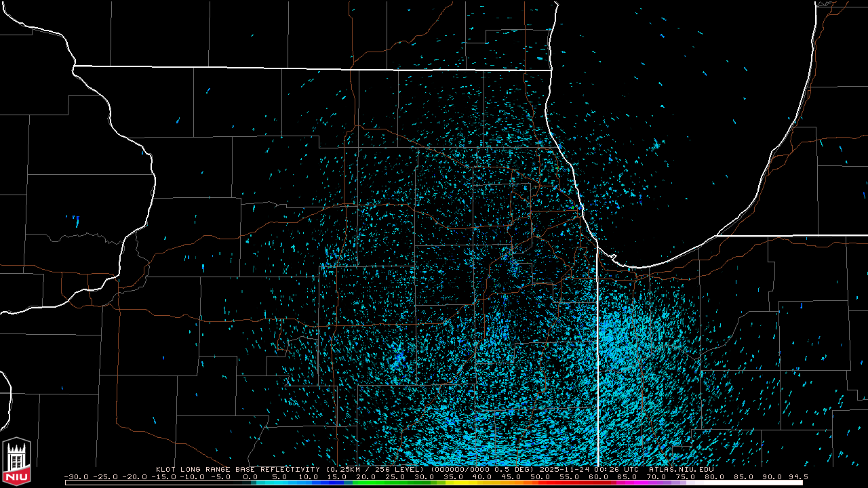The height and width of the screenshot is (488, 868).
Task: Click the 94.5 label on the reflectivity scale
Action: click(x=797, y=476)
